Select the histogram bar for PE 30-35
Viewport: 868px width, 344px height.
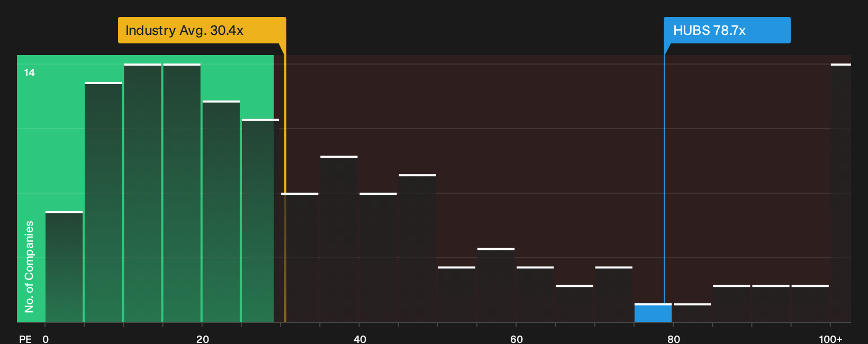[x=300, y=257]
